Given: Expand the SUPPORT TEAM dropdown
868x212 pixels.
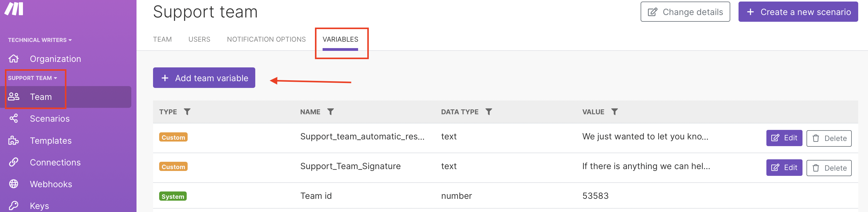Looking at the screenshot, I should coord(32,78).
